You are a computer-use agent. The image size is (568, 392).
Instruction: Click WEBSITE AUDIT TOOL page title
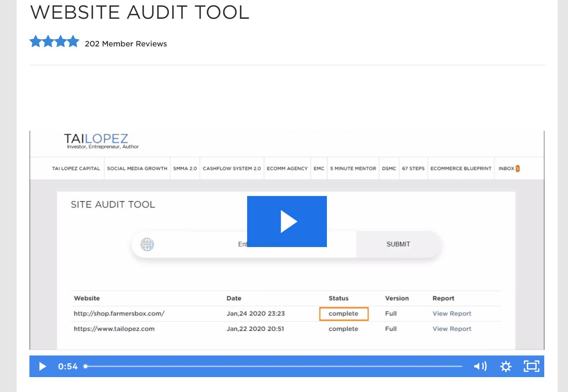pos(140,12)
